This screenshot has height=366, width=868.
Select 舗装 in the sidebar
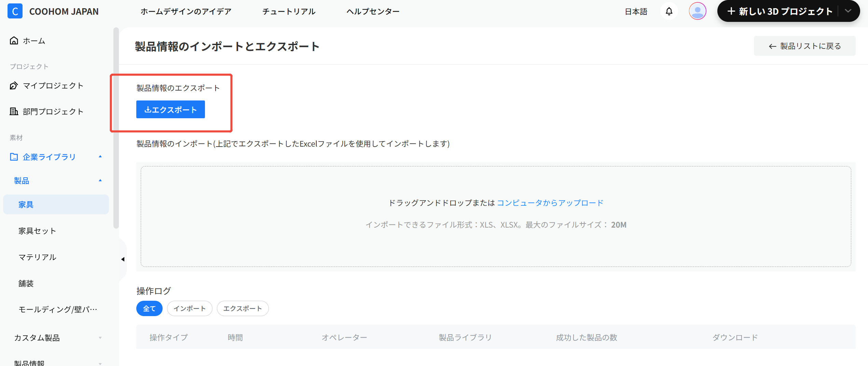click(x=26, y=283)
